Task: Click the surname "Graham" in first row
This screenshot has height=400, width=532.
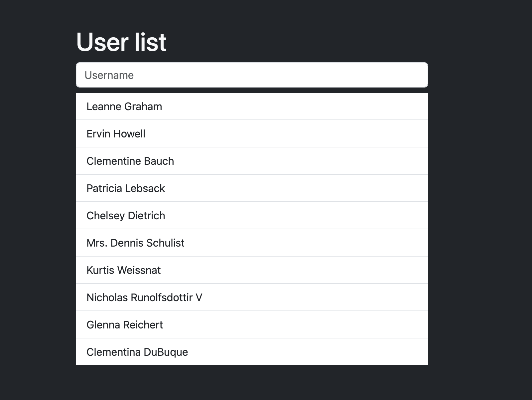Action: click(143, 107)
